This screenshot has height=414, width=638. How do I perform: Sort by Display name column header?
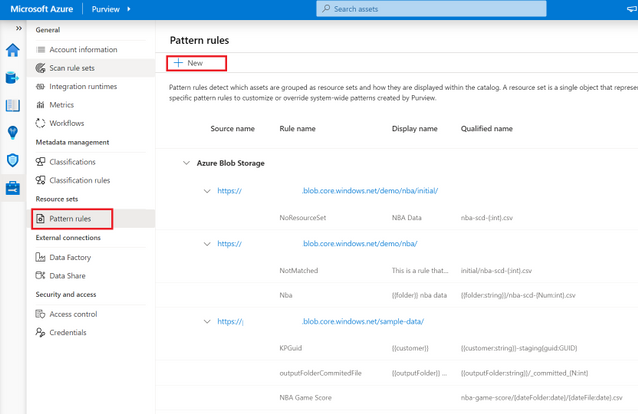pyautogui.click(x=415, y=129)
